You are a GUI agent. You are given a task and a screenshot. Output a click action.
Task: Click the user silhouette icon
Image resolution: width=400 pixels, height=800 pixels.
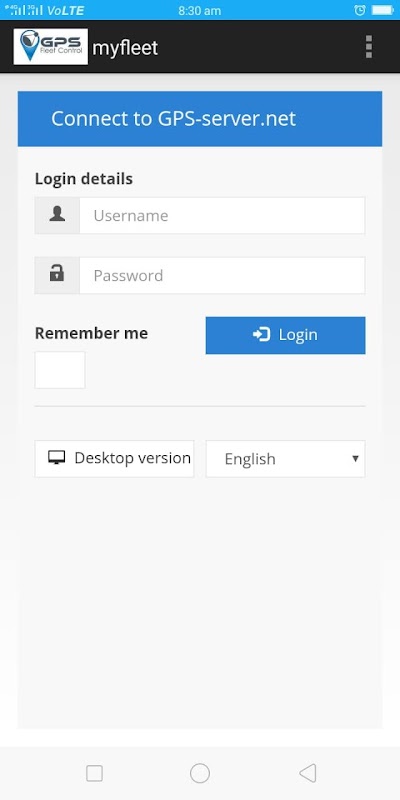tap(57, 215)
